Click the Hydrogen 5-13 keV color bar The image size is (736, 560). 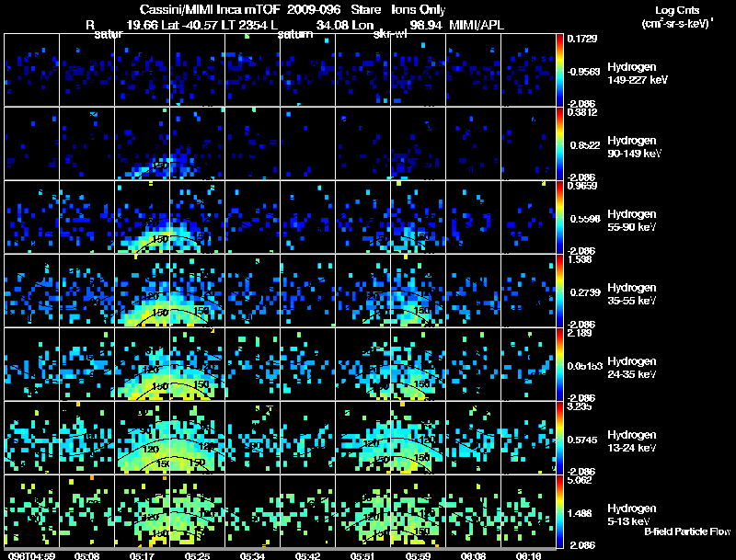[x=559, y=511]
